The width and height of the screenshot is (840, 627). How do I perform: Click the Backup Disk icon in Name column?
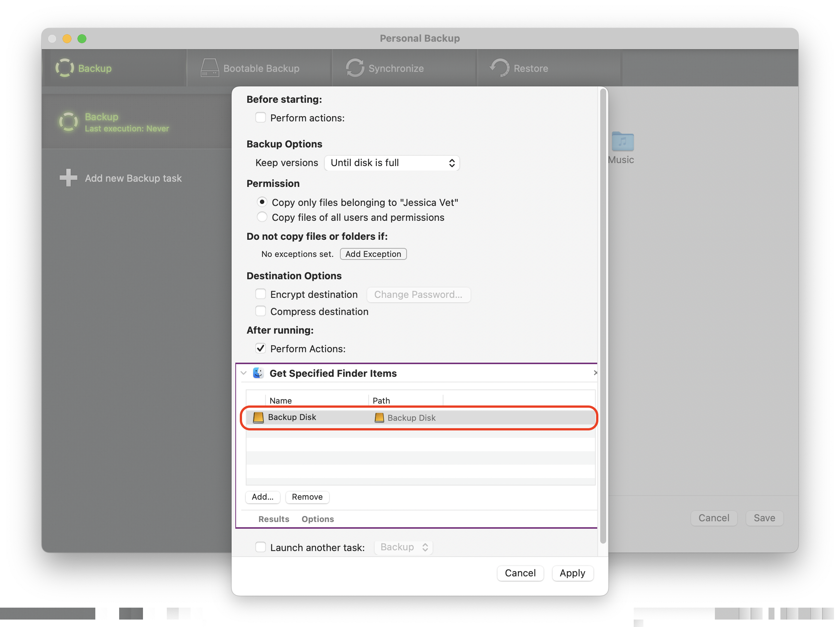(258, 417)
